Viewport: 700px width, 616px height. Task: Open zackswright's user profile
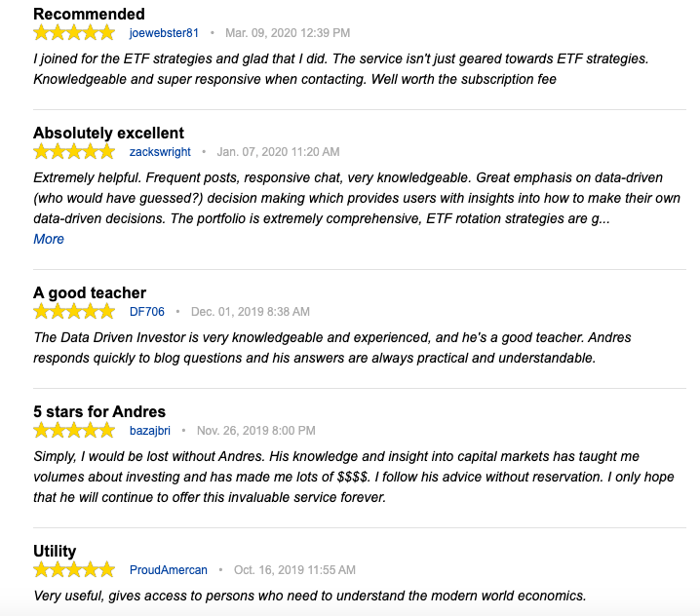coord(160,152)
